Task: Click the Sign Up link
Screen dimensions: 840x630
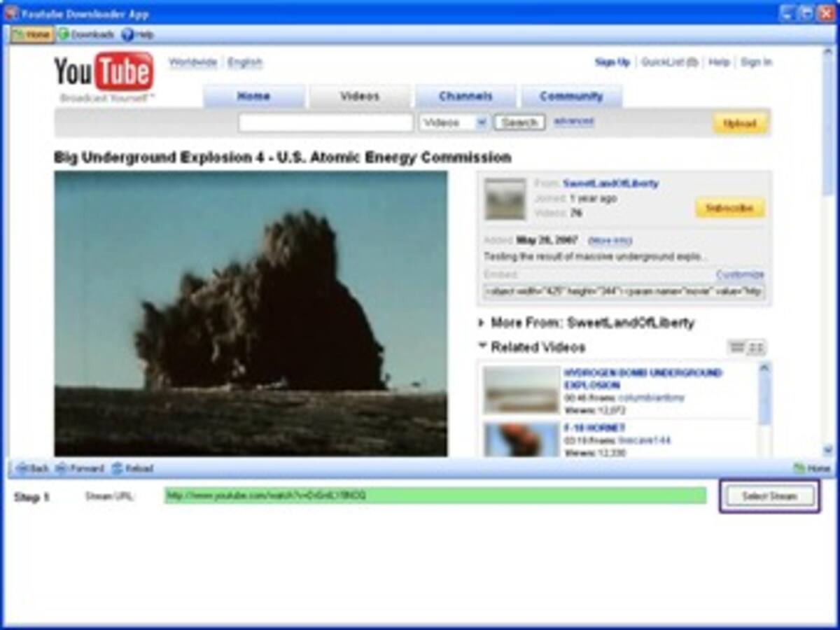Action: (612, 62)
